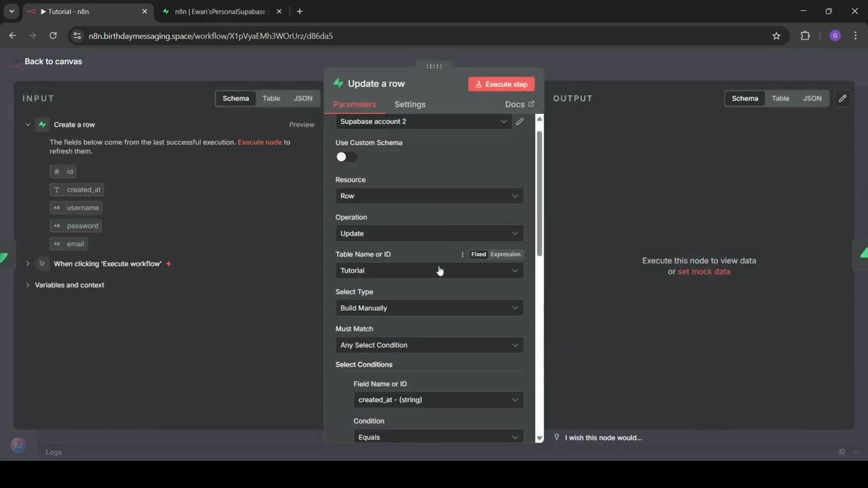Open the tab search dropdown arrow

tap(12, 12)
